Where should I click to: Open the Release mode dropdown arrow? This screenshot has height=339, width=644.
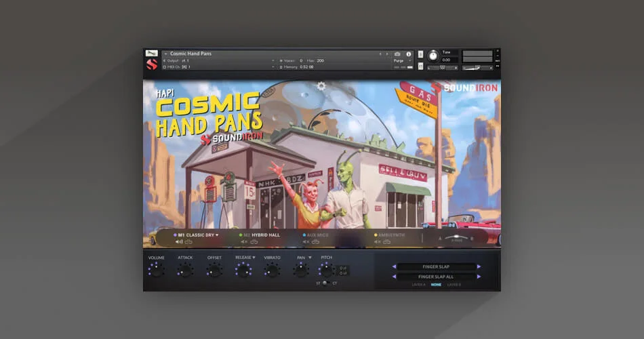(x=254, y=258)
